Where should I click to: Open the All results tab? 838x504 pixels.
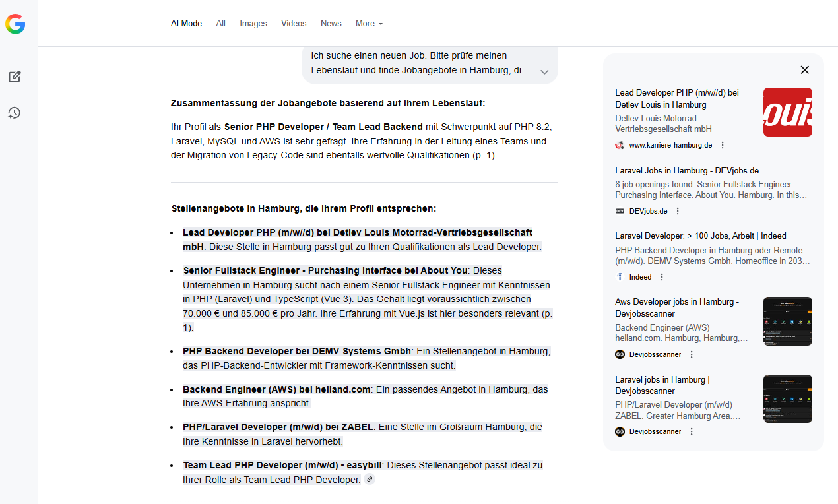(220, 24)
